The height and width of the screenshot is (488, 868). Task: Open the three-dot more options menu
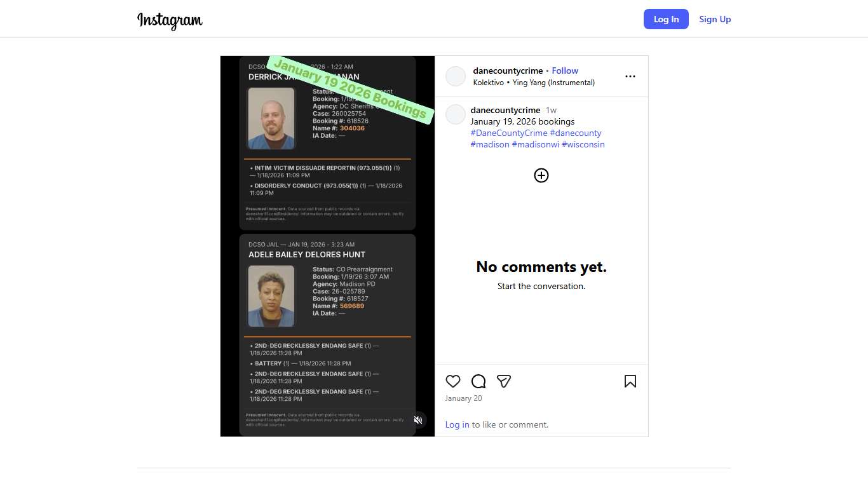pos(630,76)
